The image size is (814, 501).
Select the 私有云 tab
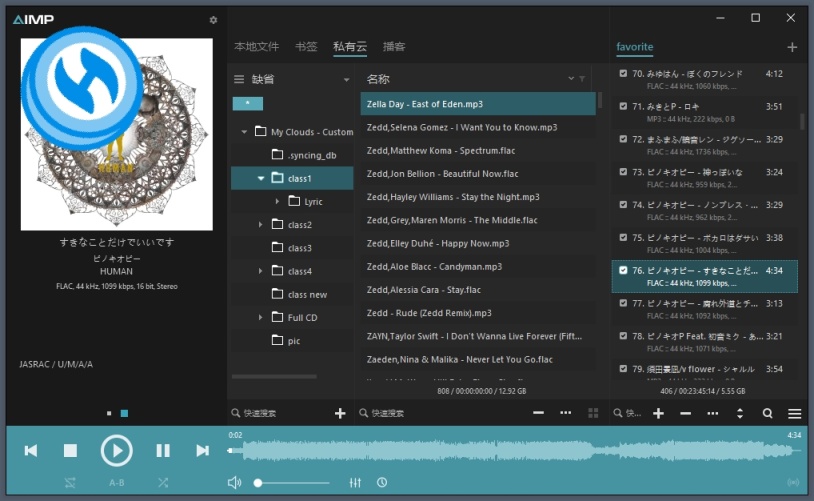click(350, 47)
